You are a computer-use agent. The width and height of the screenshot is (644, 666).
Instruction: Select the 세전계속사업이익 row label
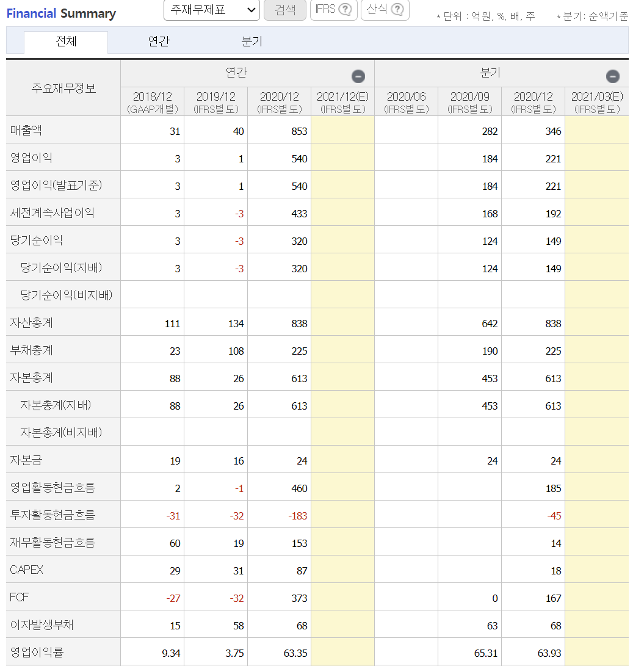click(x=52, y=213)
